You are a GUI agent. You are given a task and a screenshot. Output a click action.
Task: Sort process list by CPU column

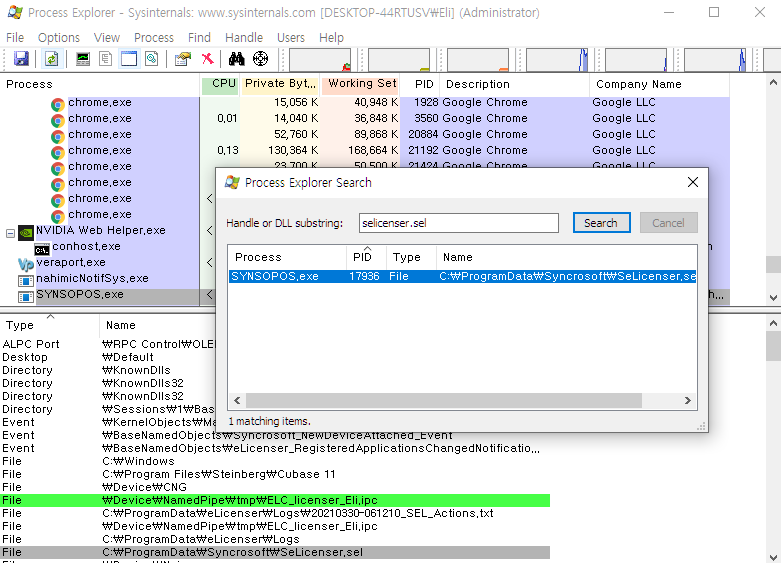tap(221, 84)
